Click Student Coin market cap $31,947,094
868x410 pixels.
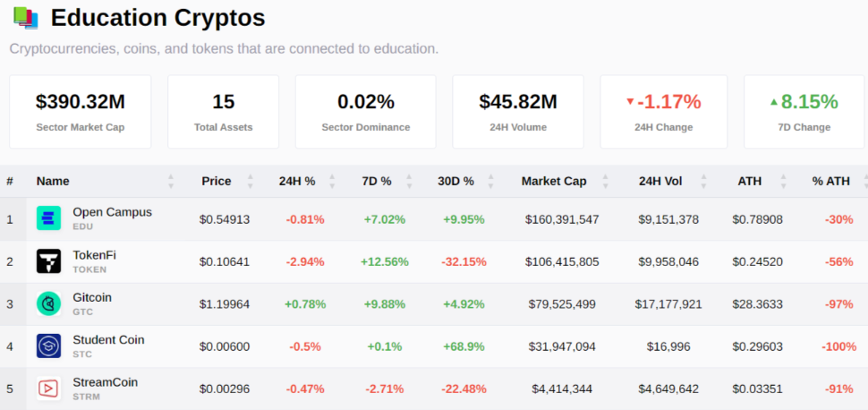(x=562, y=346)
